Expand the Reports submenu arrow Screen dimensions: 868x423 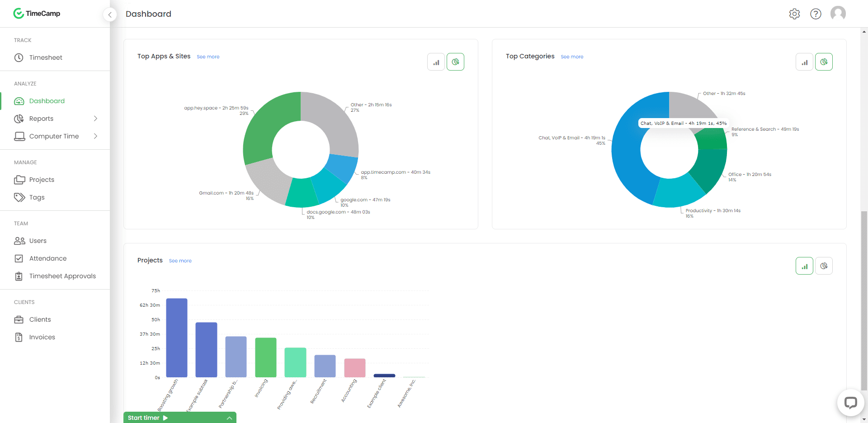tap(95, 119)
